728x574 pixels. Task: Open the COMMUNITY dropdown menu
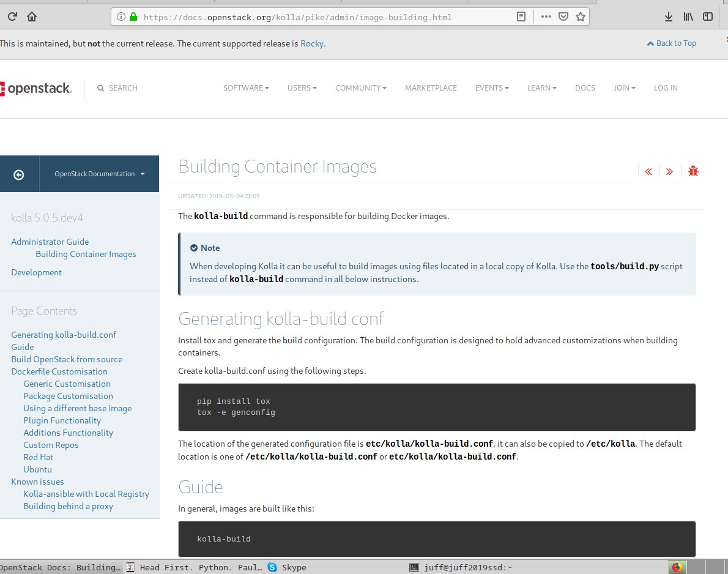361,88
